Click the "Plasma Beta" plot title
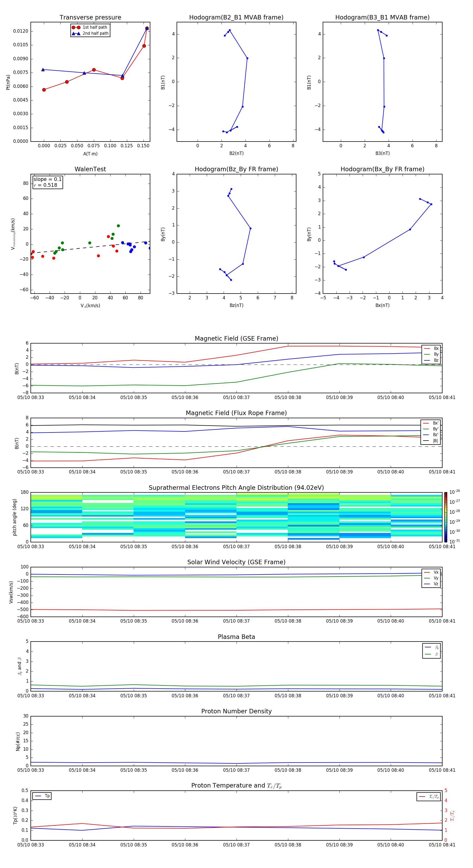 click(236, 637)
